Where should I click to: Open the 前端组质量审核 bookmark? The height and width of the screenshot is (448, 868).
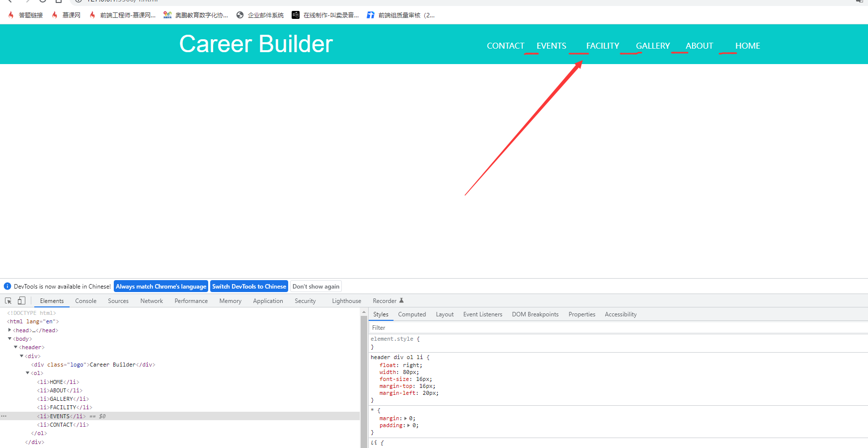pos(401,15)
